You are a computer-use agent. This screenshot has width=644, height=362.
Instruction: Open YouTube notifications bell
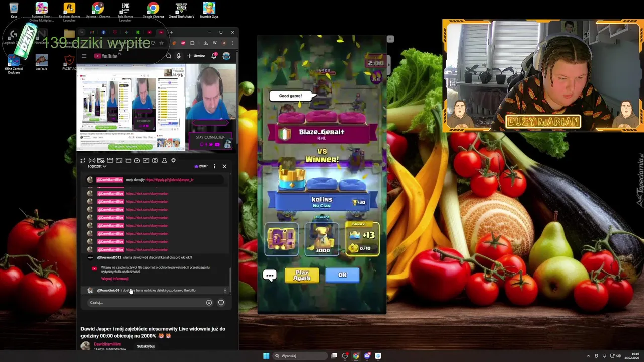214,56
